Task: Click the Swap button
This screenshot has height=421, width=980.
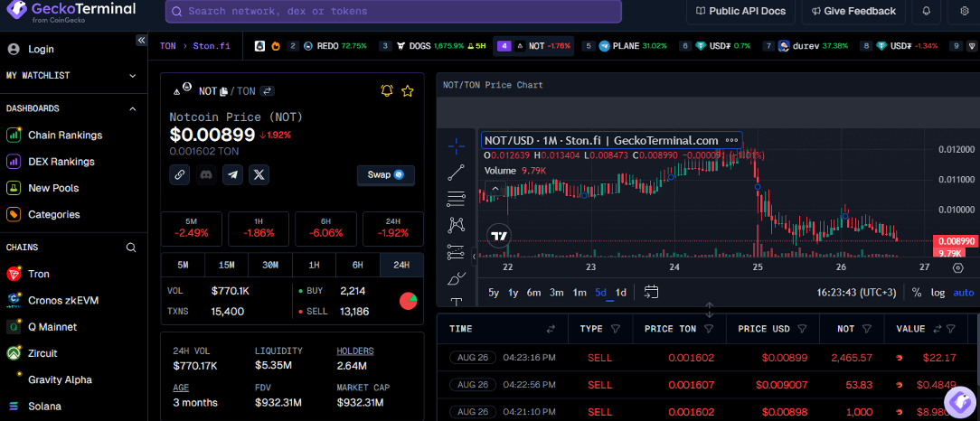Action: (x=385, y=175)
